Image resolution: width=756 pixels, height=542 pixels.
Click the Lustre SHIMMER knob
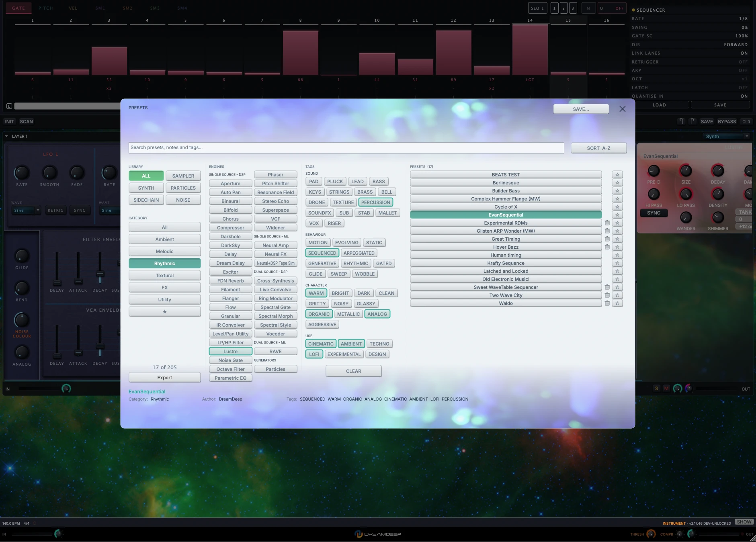click(x=718, y=217)
